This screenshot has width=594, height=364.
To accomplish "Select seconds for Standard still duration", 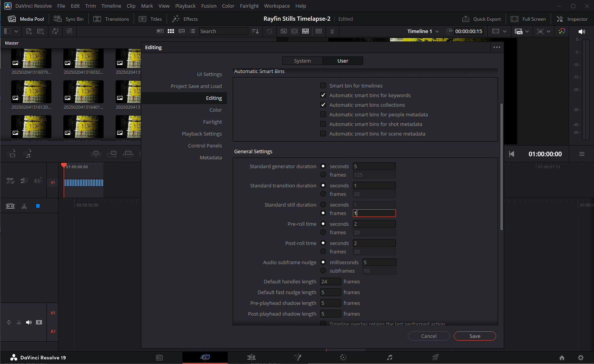I will tap(323, 205).
